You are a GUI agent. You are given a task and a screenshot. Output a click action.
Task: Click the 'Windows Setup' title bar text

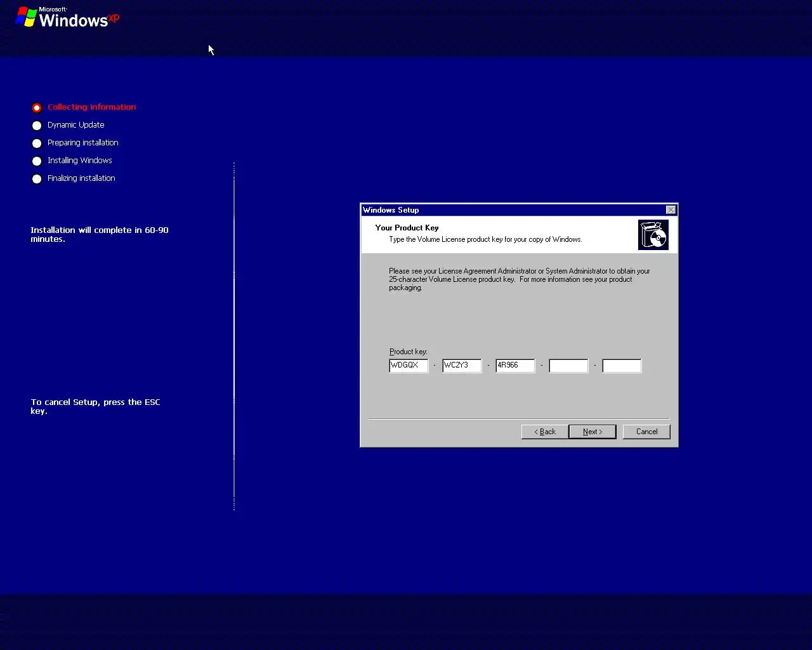click(391, 210)
